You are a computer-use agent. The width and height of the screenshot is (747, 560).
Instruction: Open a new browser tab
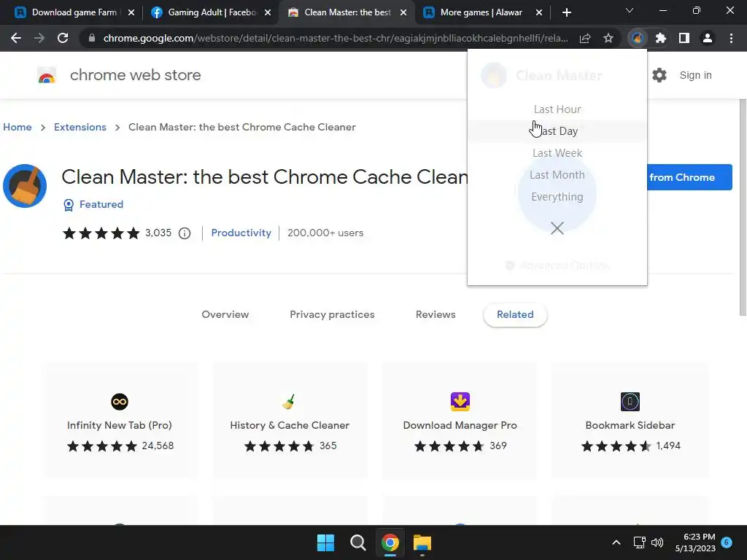click(566, 12)
